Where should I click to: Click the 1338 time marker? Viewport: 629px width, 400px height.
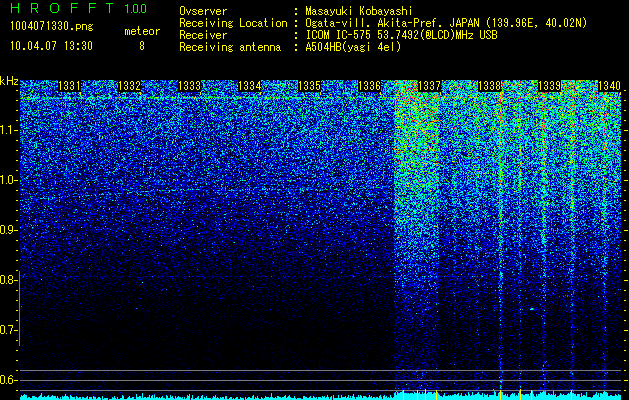(489, 86)
